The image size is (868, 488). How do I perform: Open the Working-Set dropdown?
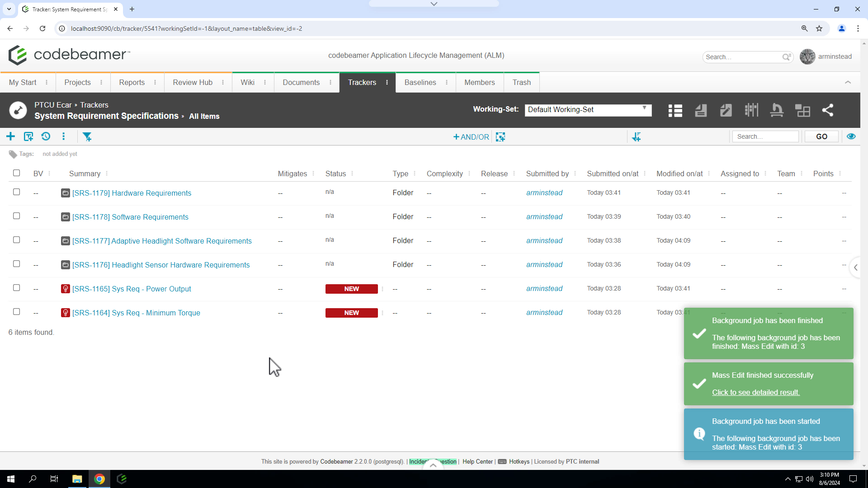(588, 110)
